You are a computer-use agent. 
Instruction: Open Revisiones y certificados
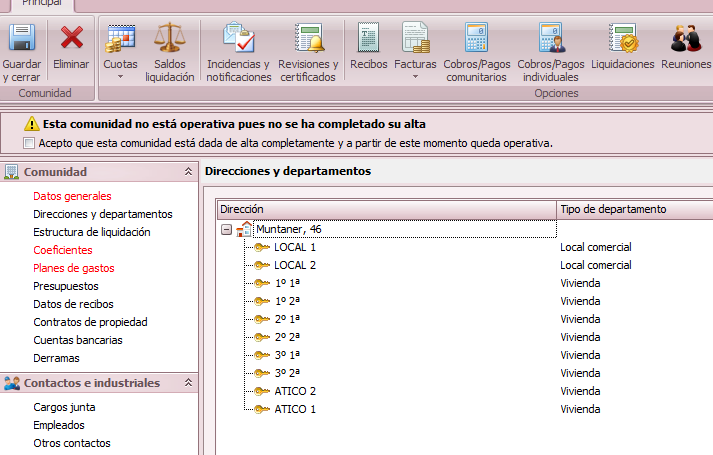308,40
